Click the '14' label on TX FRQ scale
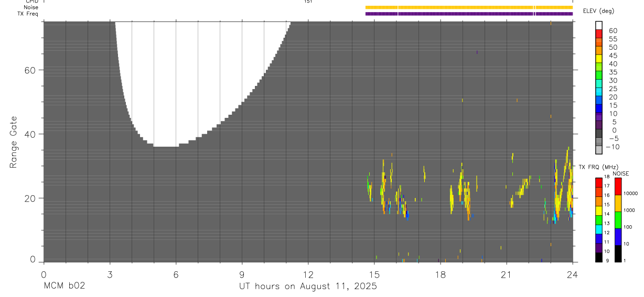Viewport: 644px width, 297px height. point(607,214)
